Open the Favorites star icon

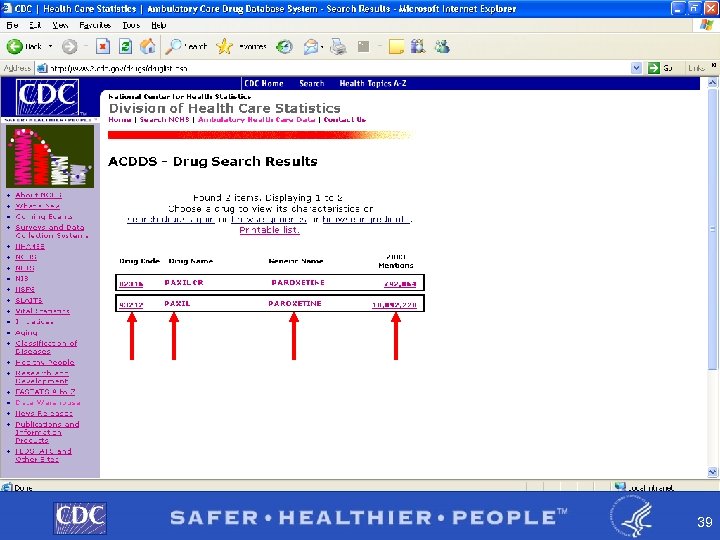225,46
